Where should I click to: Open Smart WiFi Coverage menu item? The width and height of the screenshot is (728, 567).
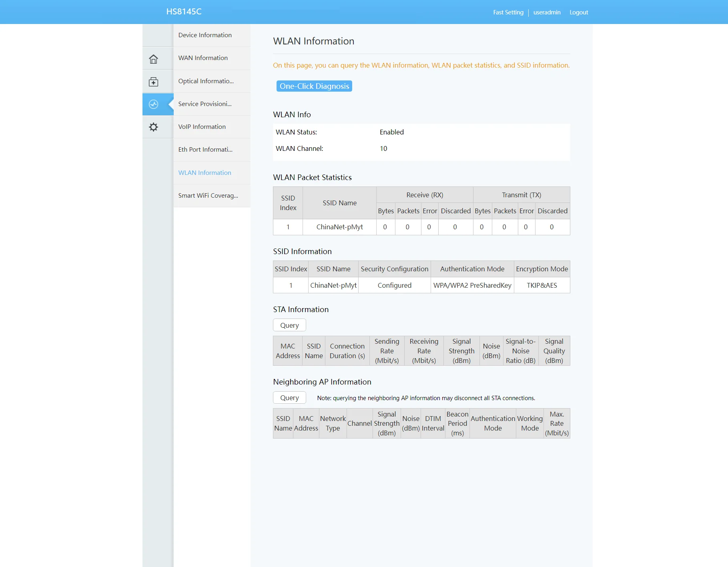pos(208,196)
